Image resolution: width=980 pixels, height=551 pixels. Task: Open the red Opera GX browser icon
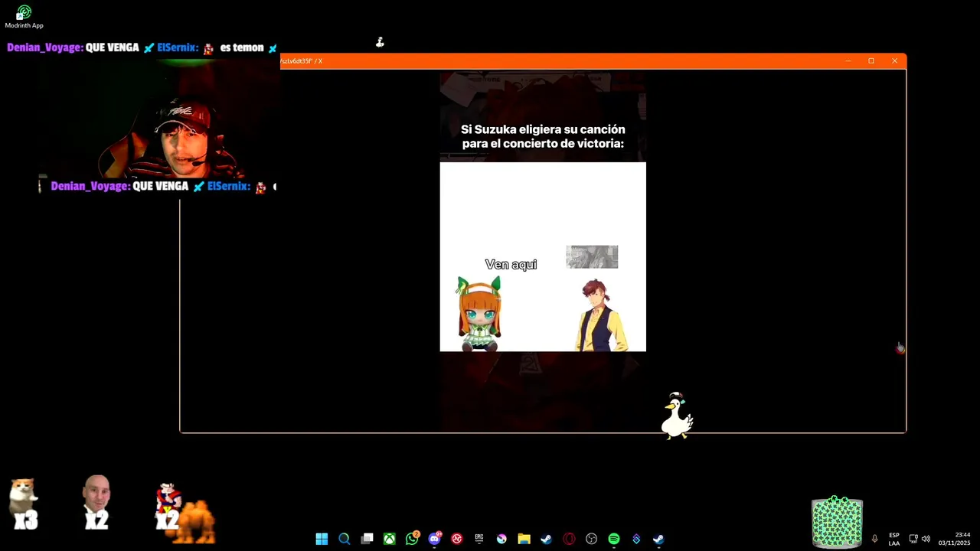569,539
